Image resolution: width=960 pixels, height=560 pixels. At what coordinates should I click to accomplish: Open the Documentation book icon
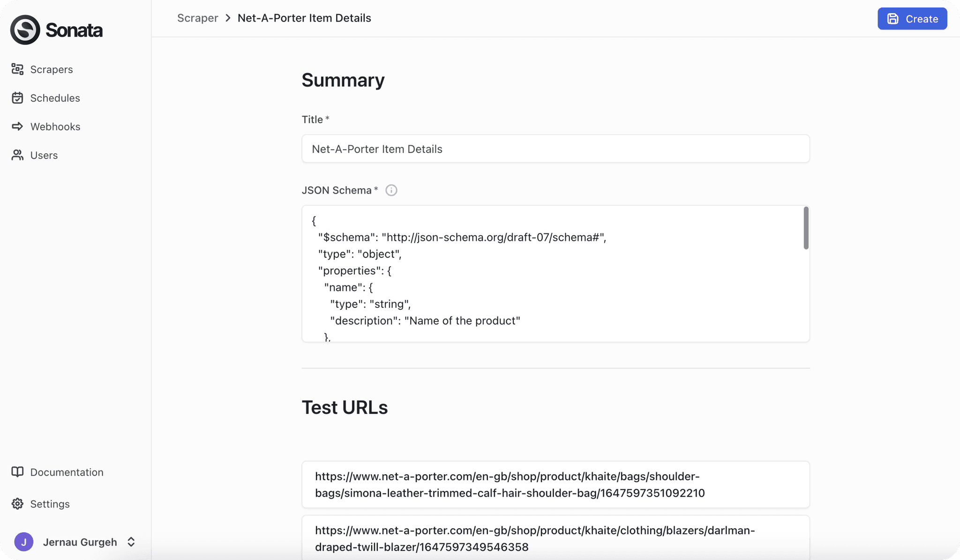[17, 472]
